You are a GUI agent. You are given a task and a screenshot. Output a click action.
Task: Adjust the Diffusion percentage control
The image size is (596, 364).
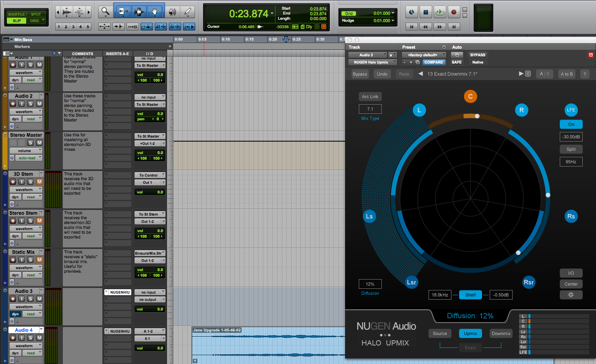pos(370,284)
